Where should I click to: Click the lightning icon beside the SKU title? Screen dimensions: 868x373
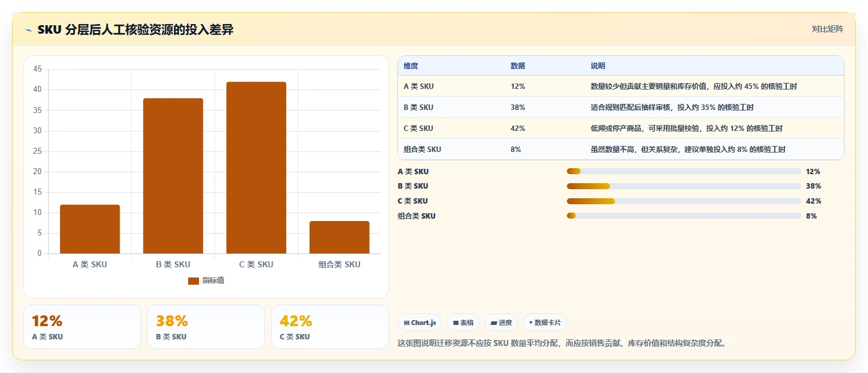point(28,30)
